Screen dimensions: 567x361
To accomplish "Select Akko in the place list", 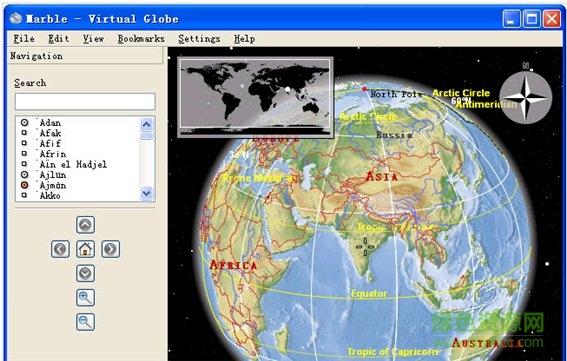I will tap(50, 196).
